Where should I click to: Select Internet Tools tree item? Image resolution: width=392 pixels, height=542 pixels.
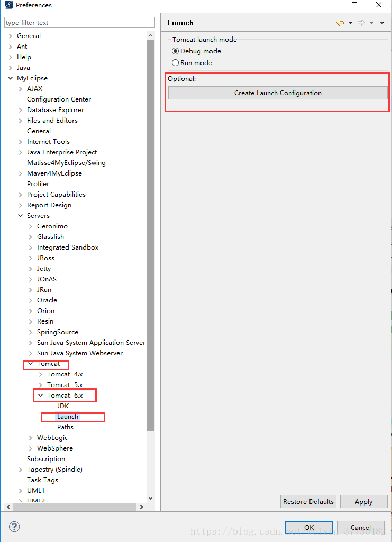point(48,142)
